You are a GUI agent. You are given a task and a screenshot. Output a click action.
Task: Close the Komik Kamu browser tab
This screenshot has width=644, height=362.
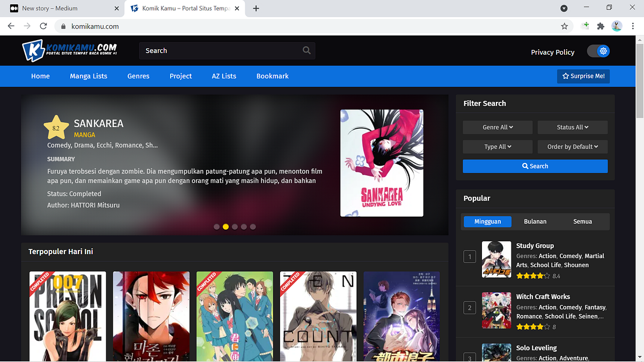tap(237, 8)
